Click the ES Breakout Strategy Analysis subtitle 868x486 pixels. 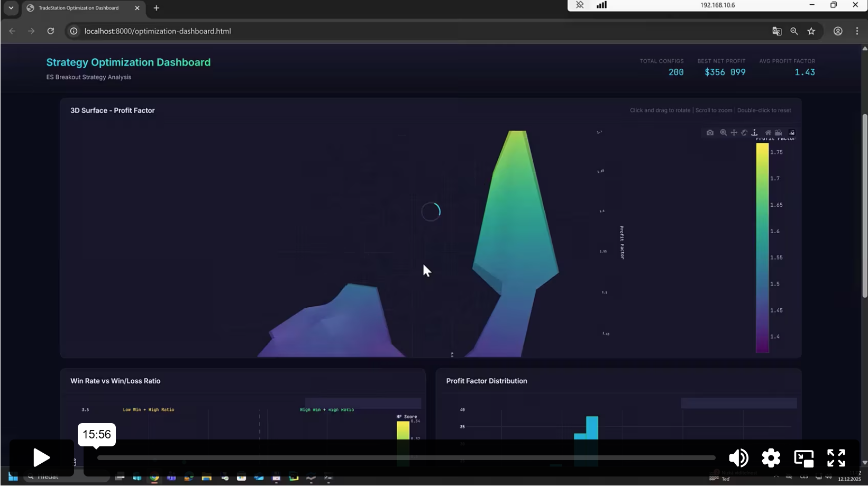[x=89, y=77]
